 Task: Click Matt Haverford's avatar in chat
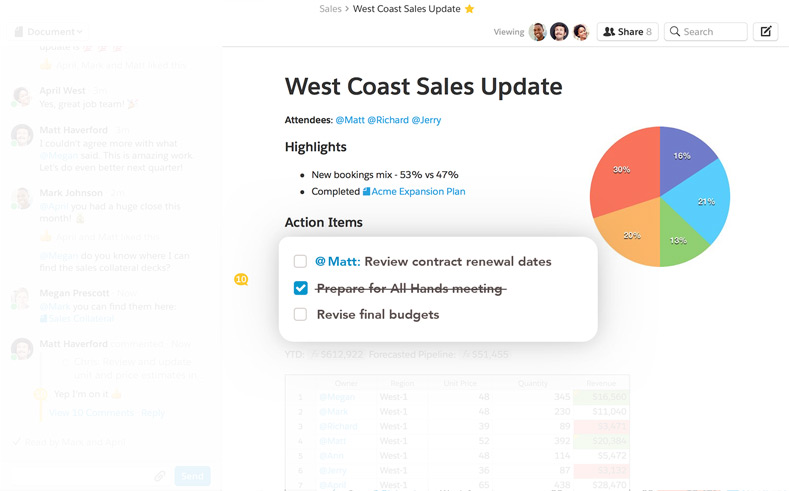(x=21, y=135)
